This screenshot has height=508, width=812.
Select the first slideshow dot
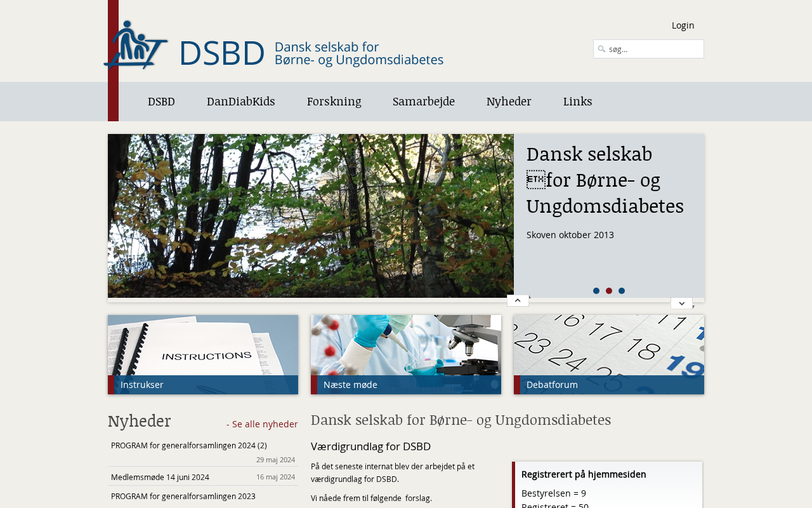coord(596,291)
